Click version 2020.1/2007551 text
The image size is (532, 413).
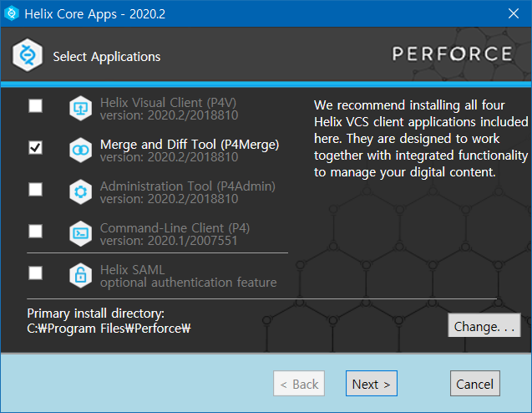(x=169, y=241)
